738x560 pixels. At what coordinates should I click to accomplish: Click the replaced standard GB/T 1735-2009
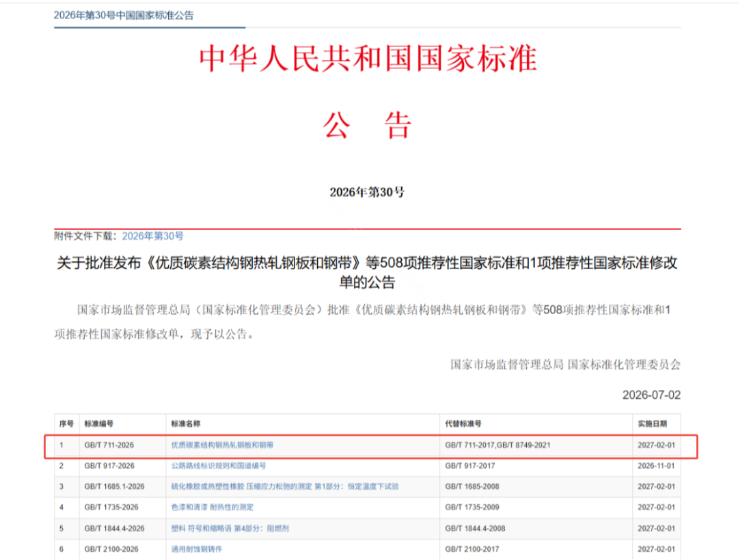[x=472, y=507]
